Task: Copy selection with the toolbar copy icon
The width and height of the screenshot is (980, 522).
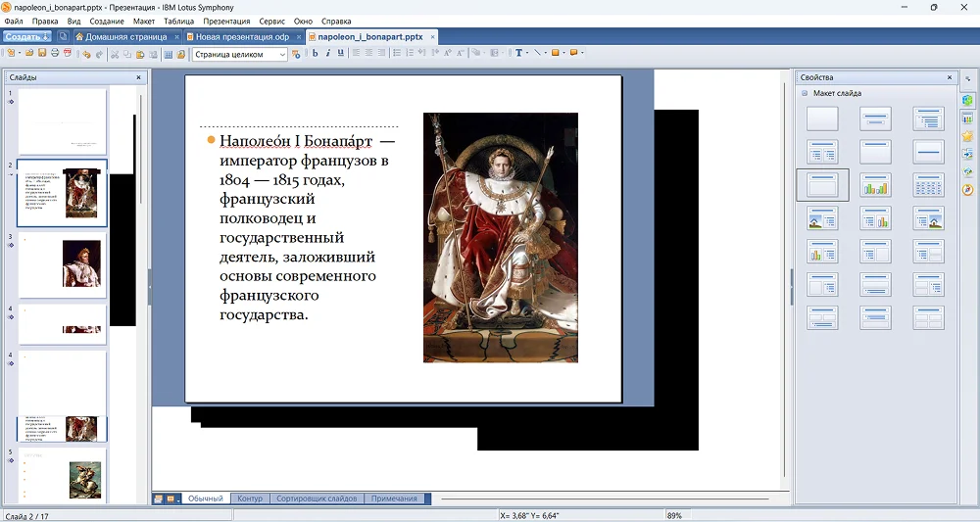Action: click(x=127, y=54)
